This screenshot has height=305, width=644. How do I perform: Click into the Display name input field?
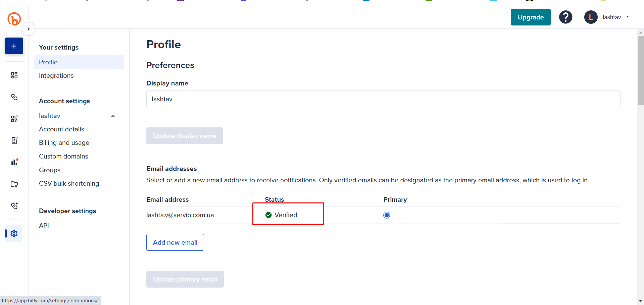click(383, 99)
